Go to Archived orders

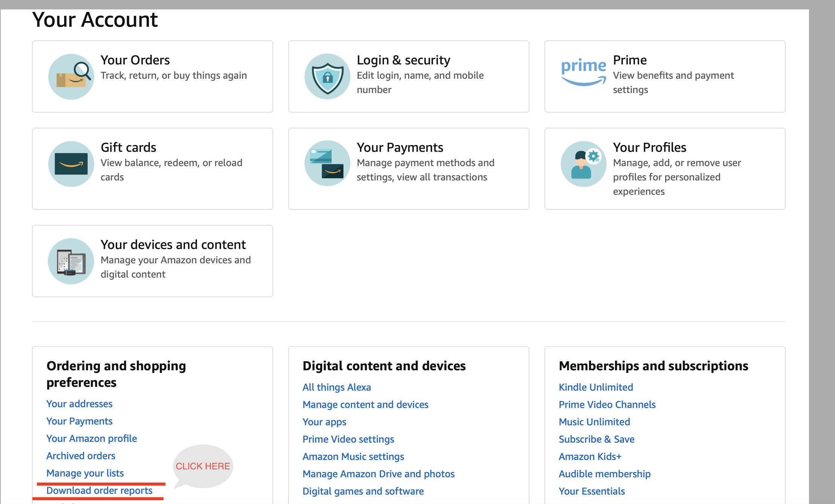pos(81,456)
